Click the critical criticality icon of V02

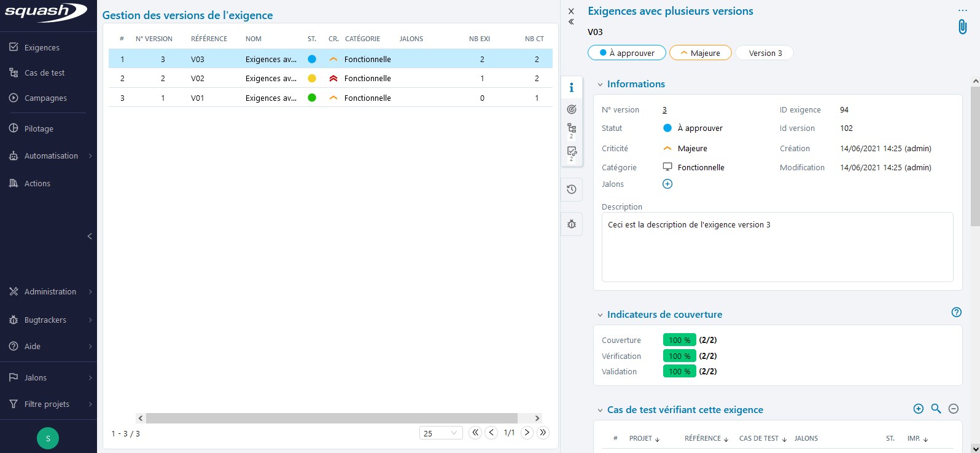coord(333,78)
